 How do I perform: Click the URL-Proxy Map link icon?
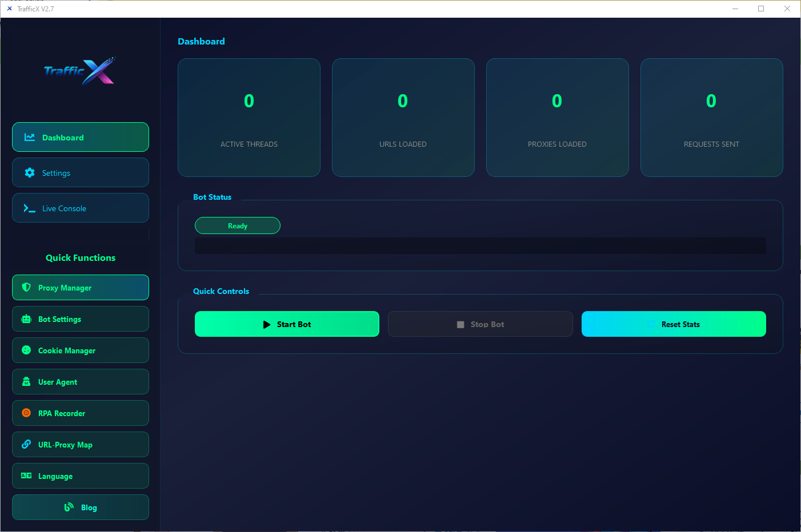click(x=26, y=444)
